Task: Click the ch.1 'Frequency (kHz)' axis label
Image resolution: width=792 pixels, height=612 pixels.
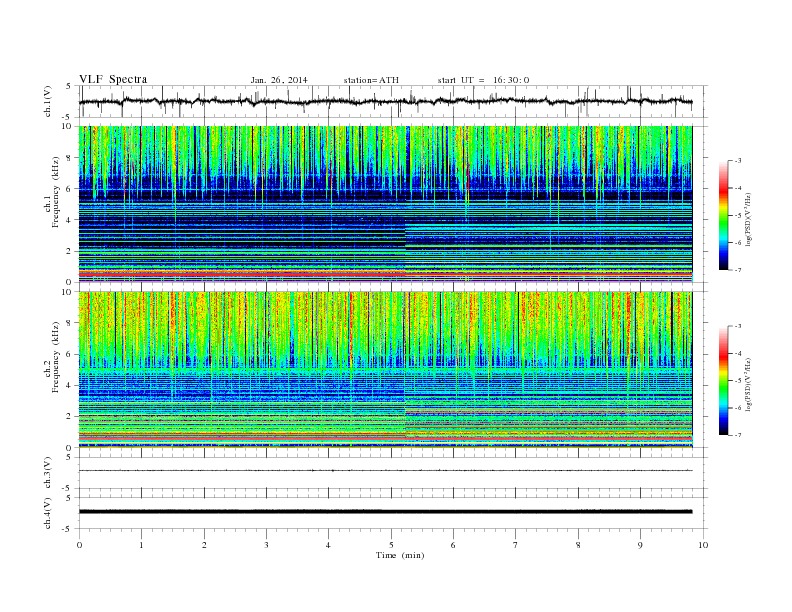Action: point(56,192)
